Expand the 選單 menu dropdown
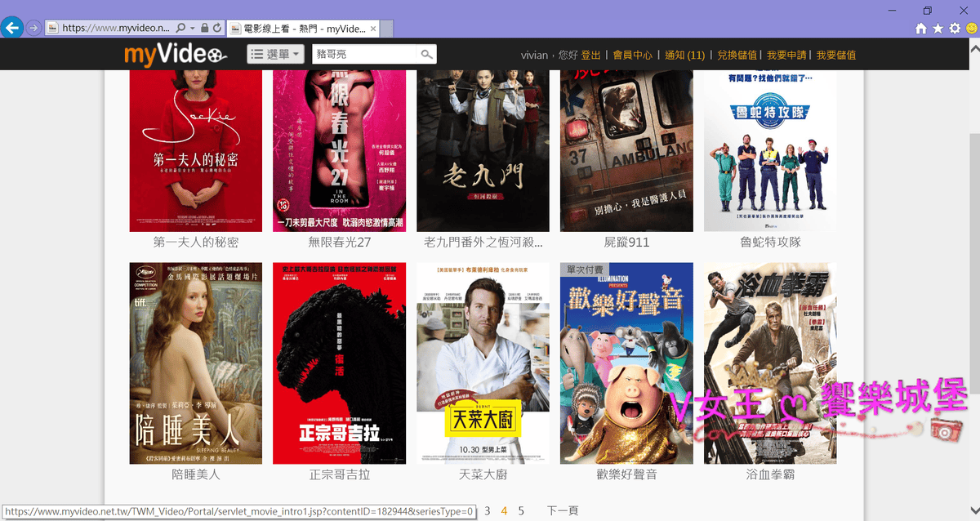 click(276, 55)
